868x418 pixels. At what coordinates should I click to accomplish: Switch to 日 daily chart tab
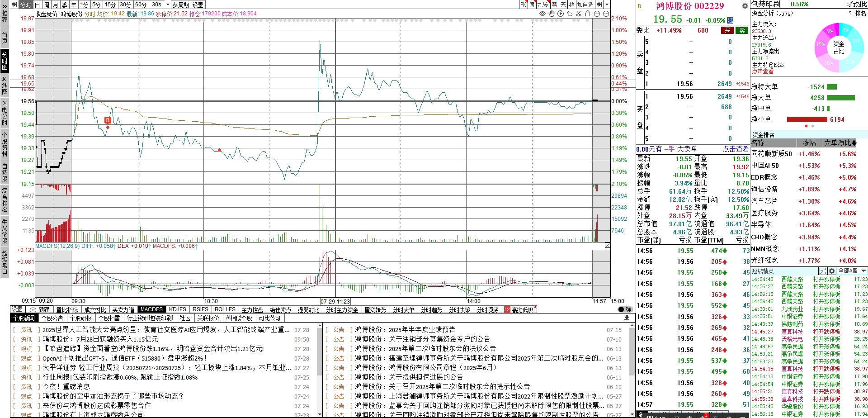[38, 5]
